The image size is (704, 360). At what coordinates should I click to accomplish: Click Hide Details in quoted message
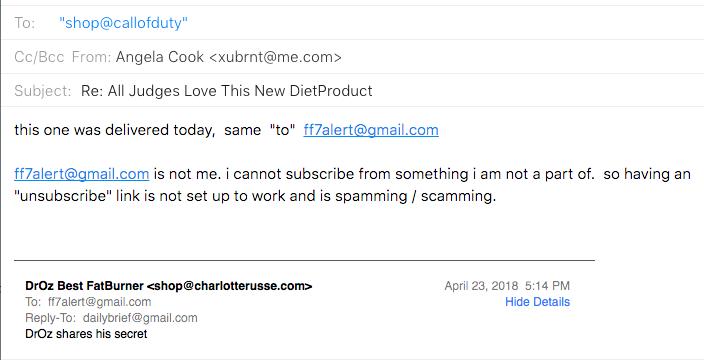click(x=537, y=302)
